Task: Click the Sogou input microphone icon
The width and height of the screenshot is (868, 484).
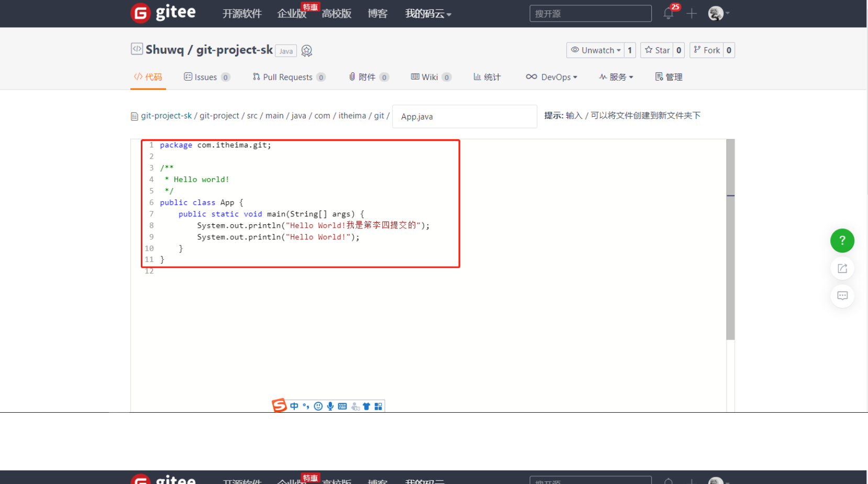Action: [x=330, y=406]
